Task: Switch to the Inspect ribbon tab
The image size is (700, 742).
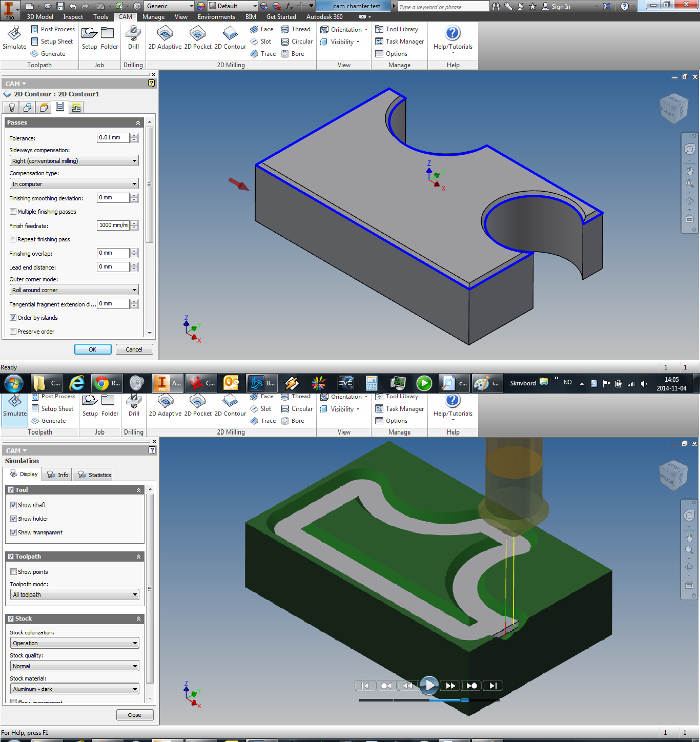Action: tap(73, 17)
